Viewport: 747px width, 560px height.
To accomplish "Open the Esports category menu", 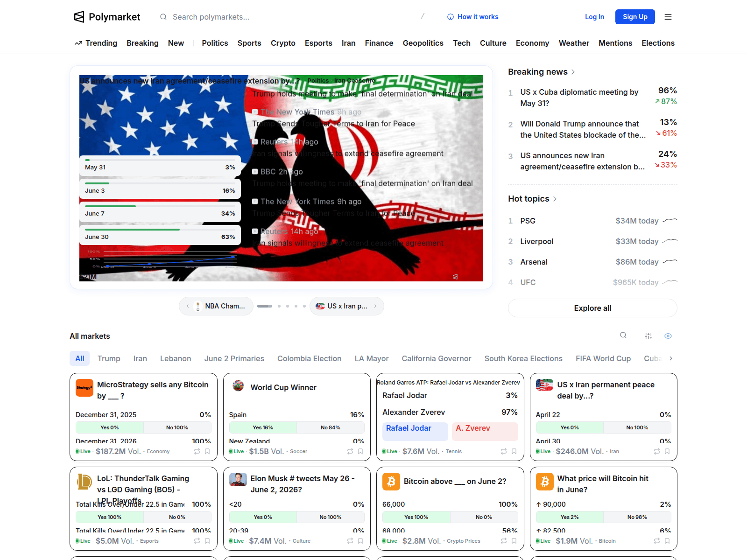I will click(x=318, y=43).
